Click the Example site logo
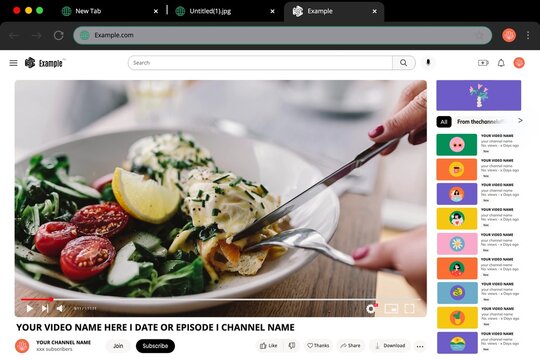The height and width of the screenshot is (360, 540). point(44,63)
